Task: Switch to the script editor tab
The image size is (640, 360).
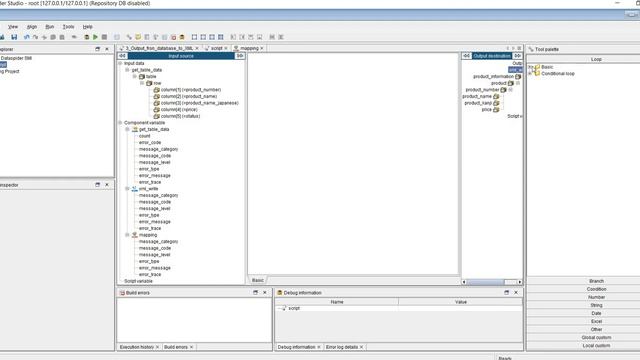Action: [216, 48]
